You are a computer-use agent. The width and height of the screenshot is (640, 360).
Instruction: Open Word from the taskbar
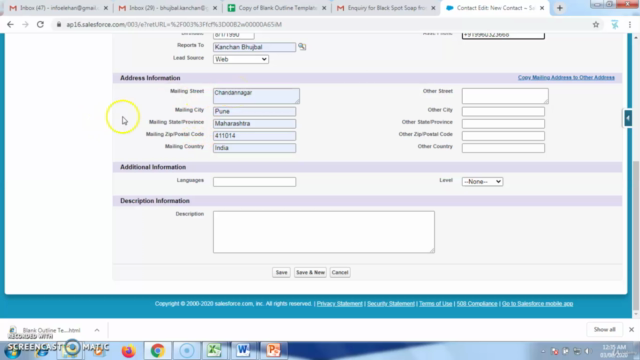(x=243, y=350)
